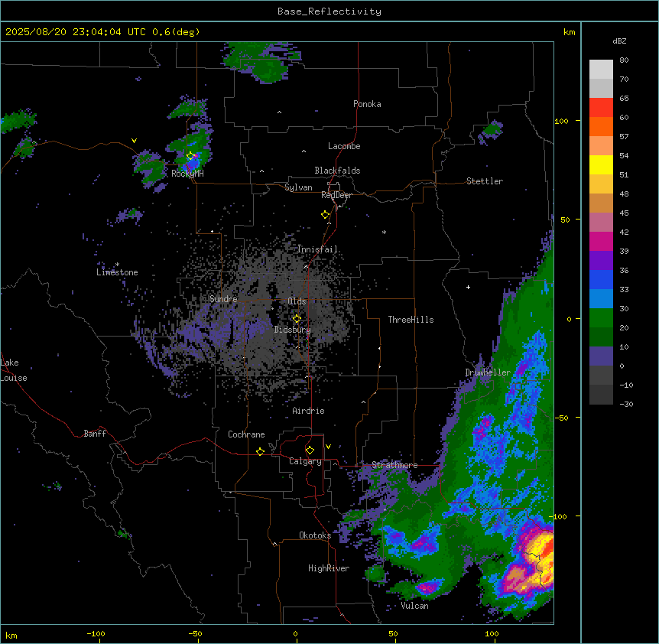Image resolution: width=659 pixels, height=644 pixels.
Task: Click the Sundre town label
Action: tap(223, 299)
